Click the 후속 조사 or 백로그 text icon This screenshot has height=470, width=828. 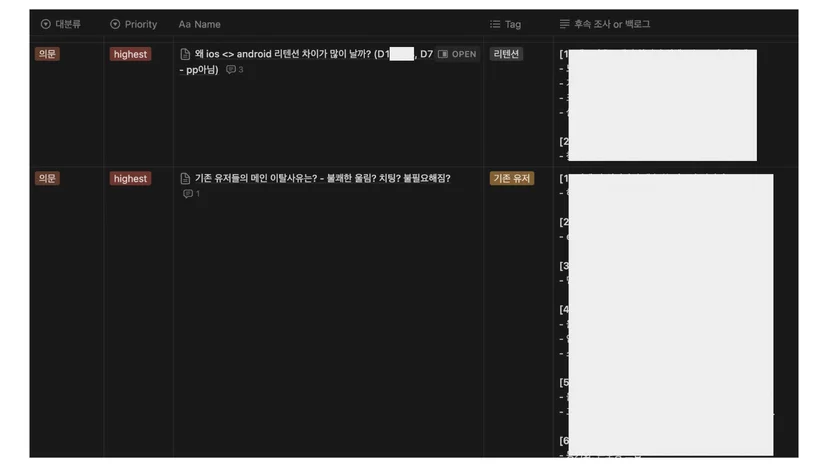pos(564,24)
